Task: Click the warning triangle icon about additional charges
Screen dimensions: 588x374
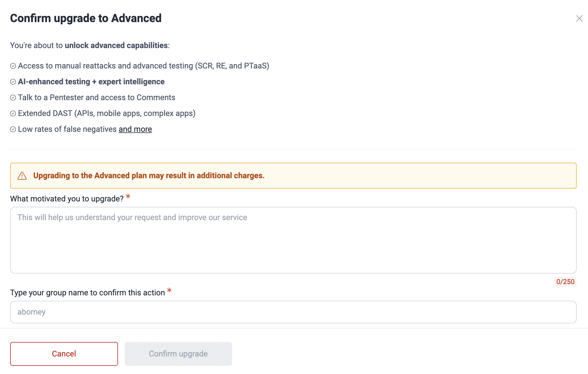Action: point(22,175)
